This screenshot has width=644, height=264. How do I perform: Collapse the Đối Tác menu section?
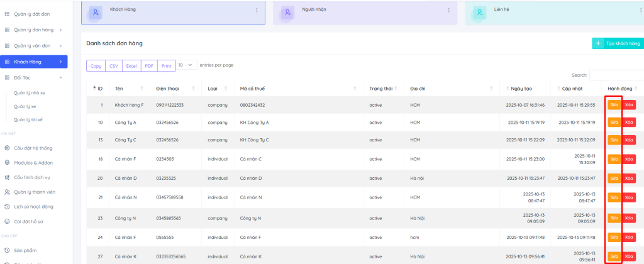tap(60, 77)
